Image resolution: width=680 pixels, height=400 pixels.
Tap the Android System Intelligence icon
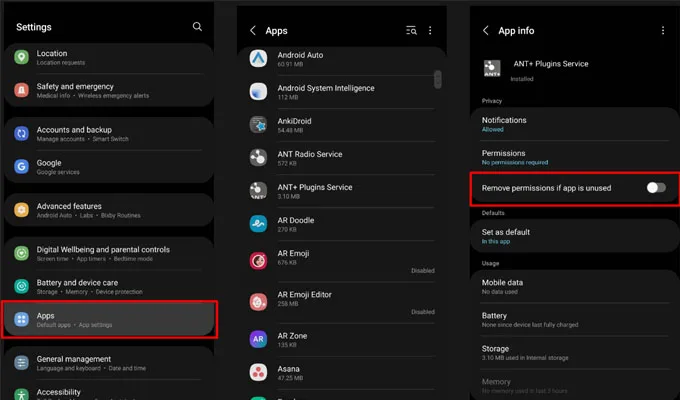[x=258, y=92]
